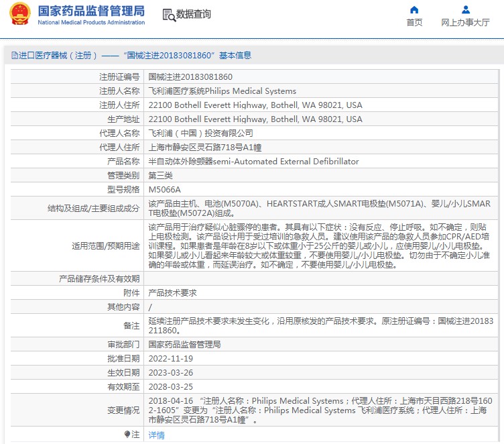Click the 第三类 management category value
The image size is (504, 444).
click(x=160, y=176)
